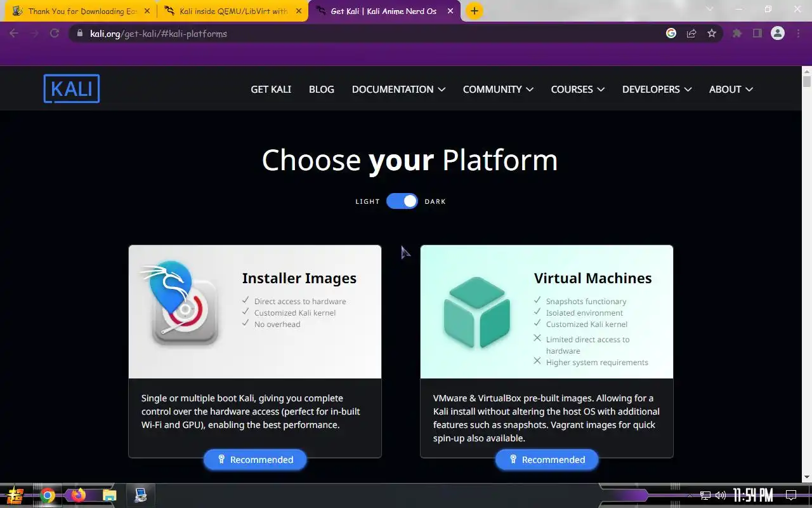Image resolution: width=812 pixels, height=508 pixels.
Task: Open the BLOG nav link
Action: click(322, 90)
